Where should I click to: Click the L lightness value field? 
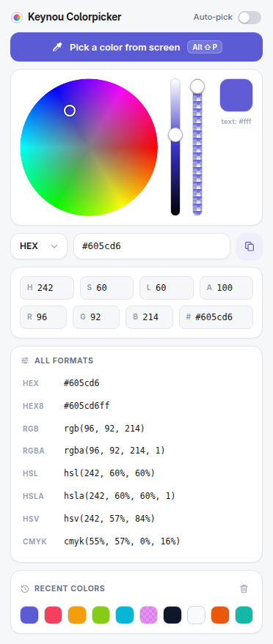click(167, 288)
